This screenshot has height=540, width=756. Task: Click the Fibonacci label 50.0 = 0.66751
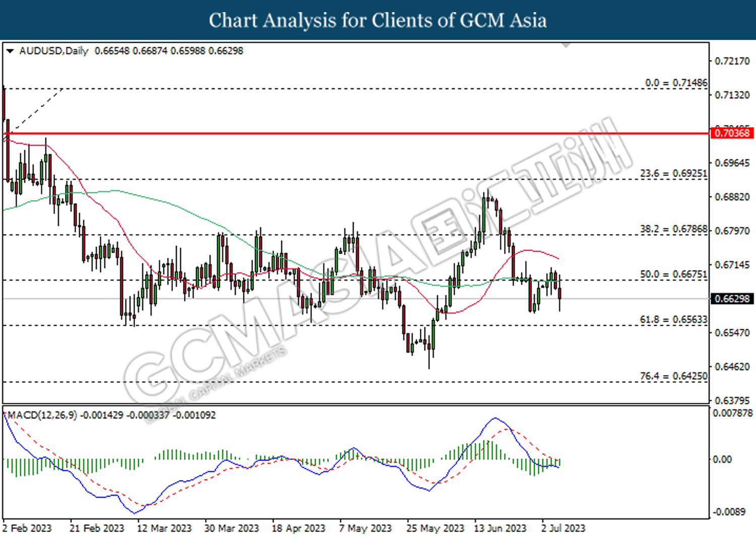[674, 274]
